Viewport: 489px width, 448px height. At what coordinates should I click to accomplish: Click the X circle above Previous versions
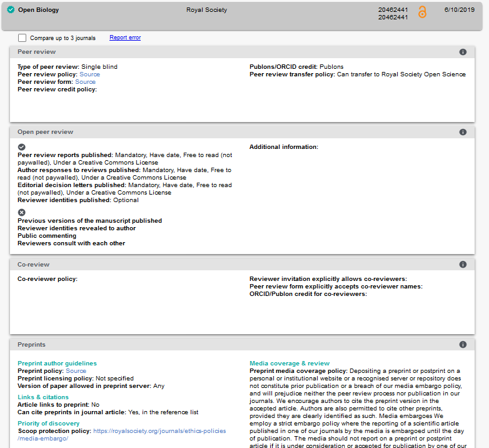[x=21, y=213]
